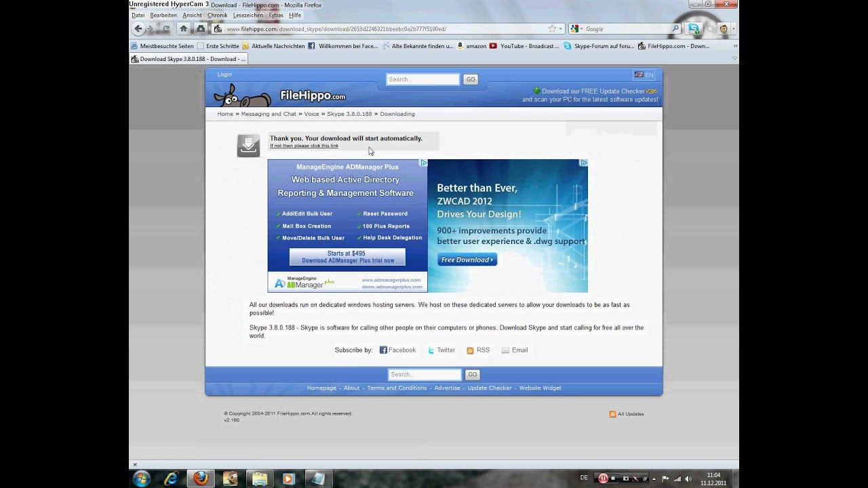Switch language with the EN flag button
The height and width of the screenshot is (488, 868).
click(644, 75)
